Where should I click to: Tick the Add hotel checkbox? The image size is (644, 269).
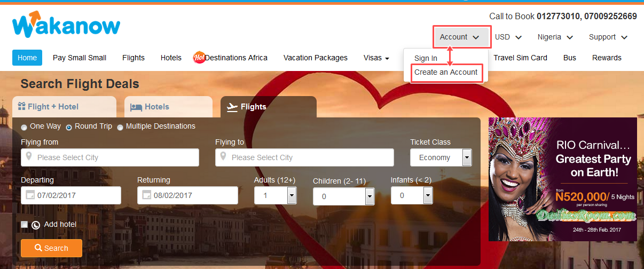coord(25,225)
